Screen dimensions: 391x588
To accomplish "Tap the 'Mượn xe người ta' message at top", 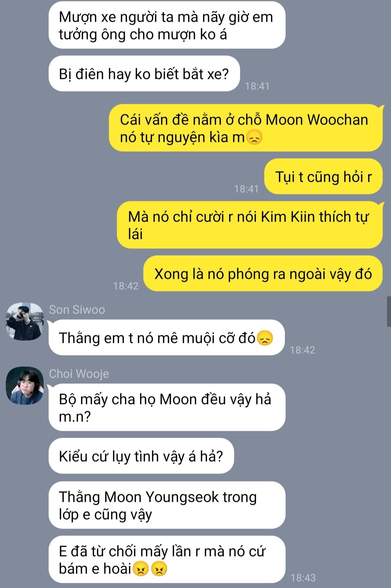I will 167,25.
